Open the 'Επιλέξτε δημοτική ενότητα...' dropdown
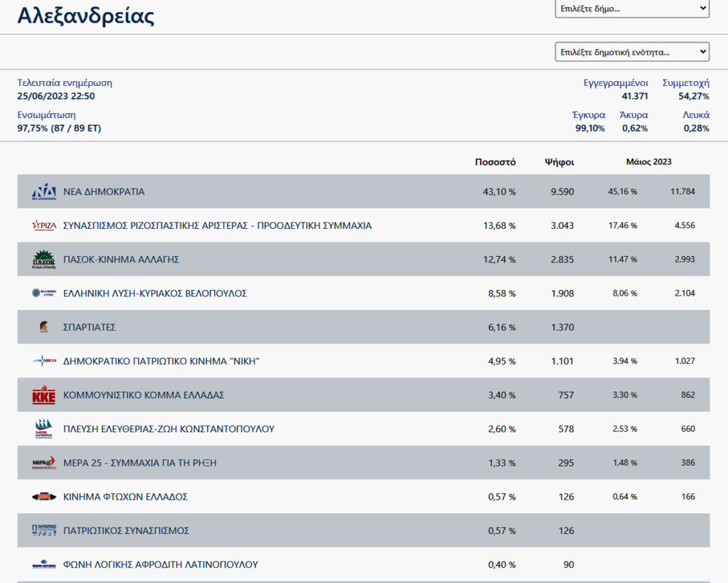 click(632, 52)
